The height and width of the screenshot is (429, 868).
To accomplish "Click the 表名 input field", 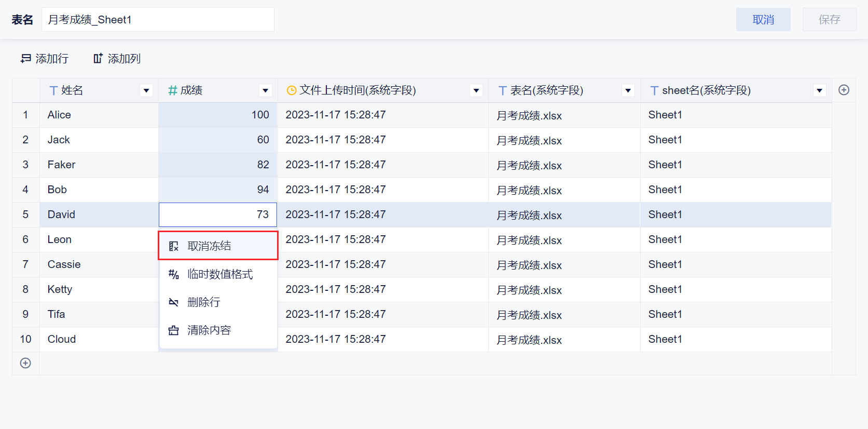I will 158,20.
